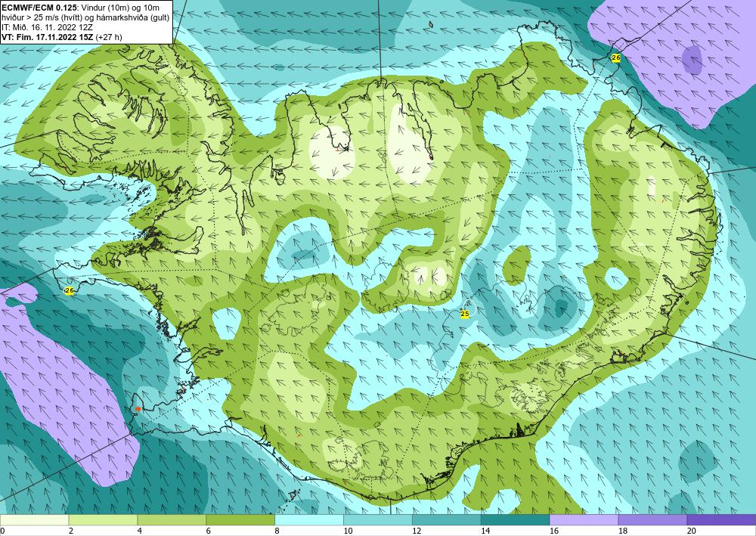Image resolution: width=756 pixels, height=536 pixels.
Task: Click the 'IT: Mið. 16. 11. 2022 12Z' line
Action: tap(47, 27)
